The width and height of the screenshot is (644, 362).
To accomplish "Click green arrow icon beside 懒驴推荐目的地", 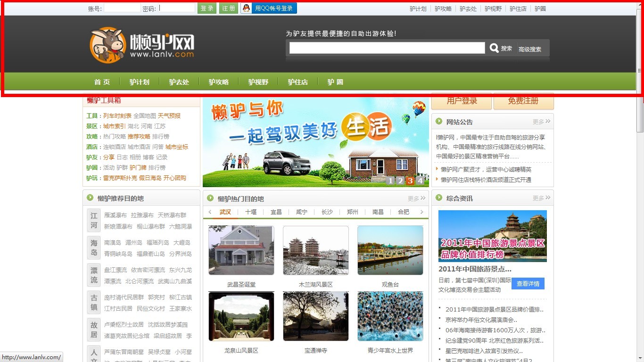I will pos(91,198).
